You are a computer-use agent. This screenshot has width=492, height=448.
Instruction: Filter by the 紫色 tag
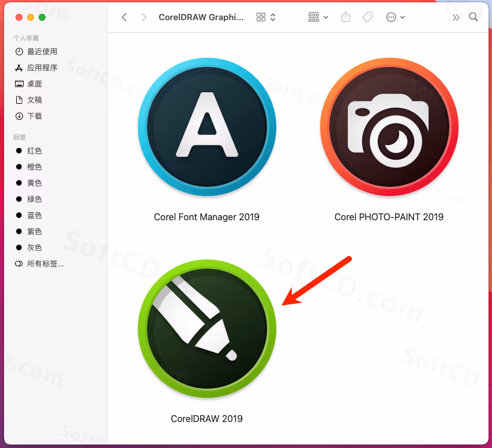29,231
